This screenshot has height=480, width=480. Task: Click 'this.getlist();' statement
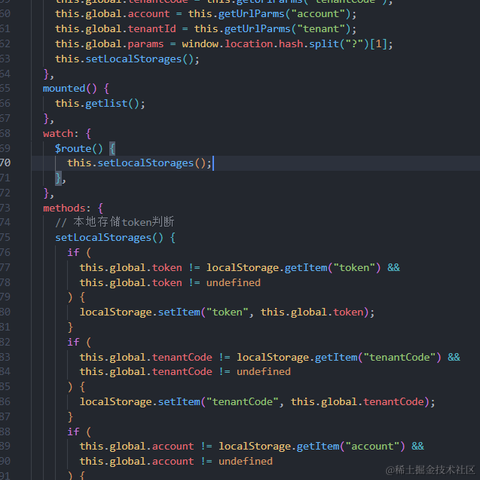(100, 104)
